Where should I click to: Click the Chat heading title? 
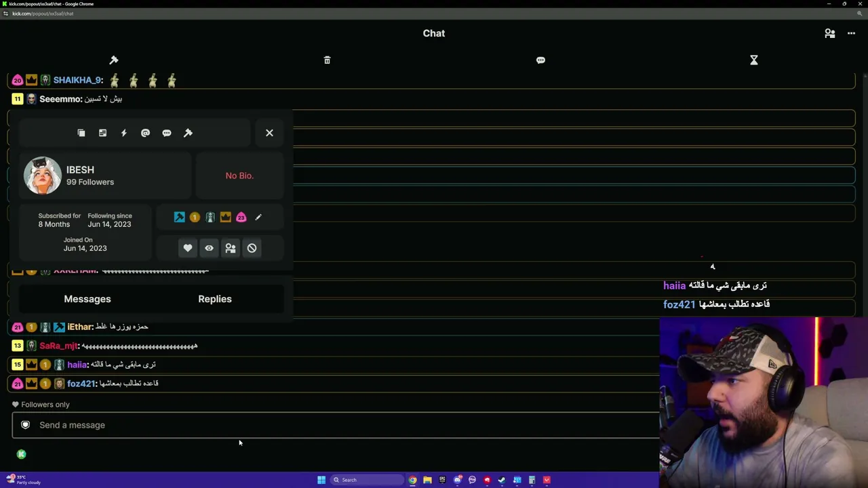click(434, 33)
